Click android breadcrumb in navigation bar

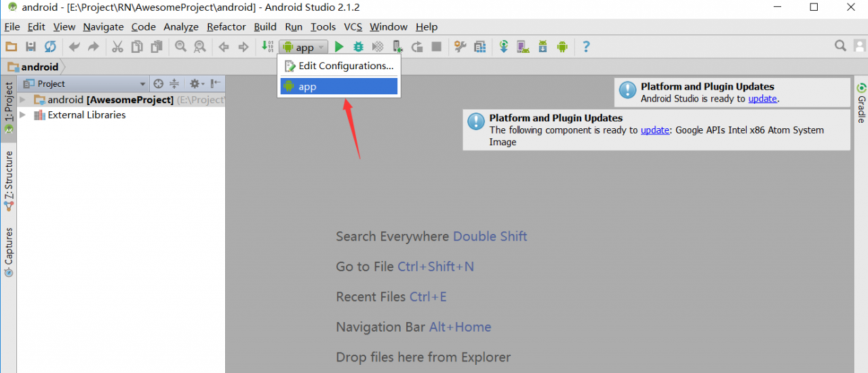coord(33,66)
